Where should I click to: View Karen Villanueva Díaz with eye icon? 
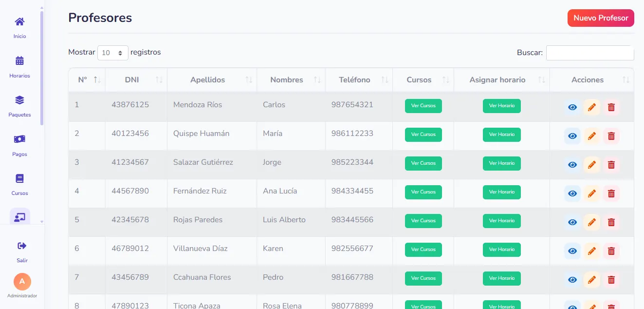[x=572, y=251]
